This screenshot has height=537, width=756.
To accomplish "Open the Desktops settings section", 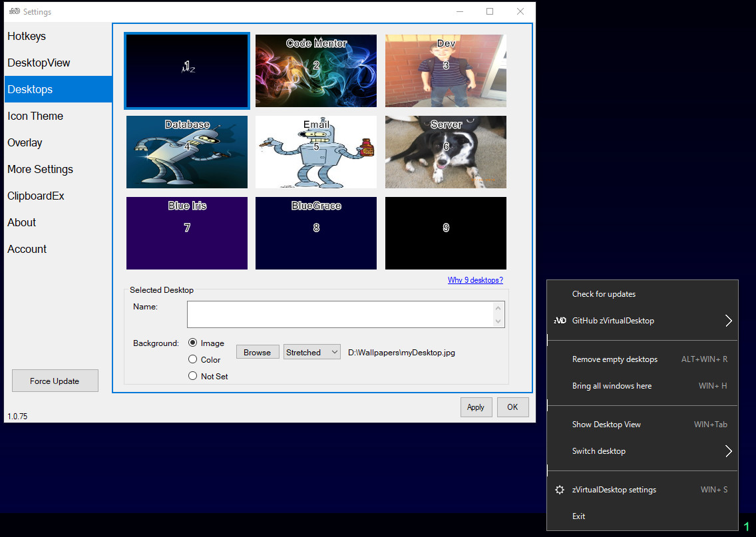I will point(59,89).
